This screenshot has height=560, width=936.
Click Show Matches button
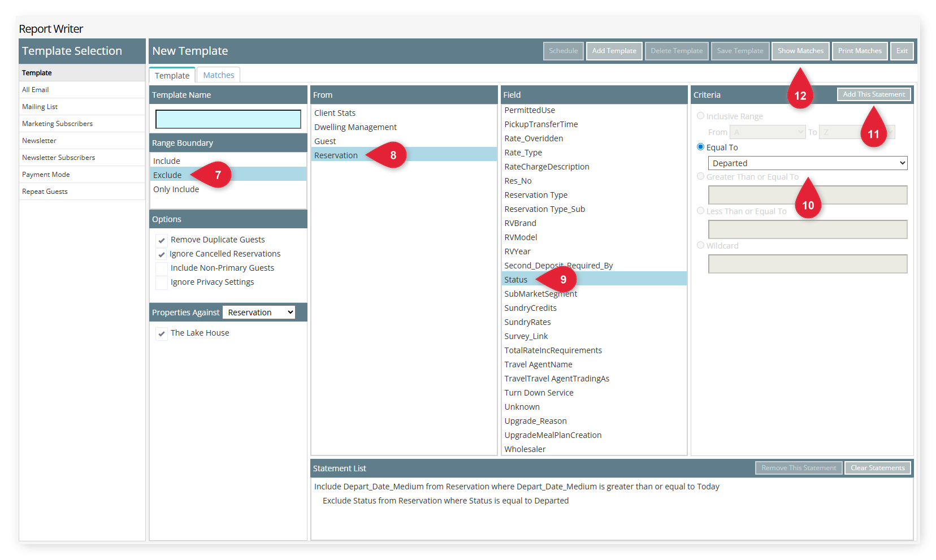[x=801, y=51]
